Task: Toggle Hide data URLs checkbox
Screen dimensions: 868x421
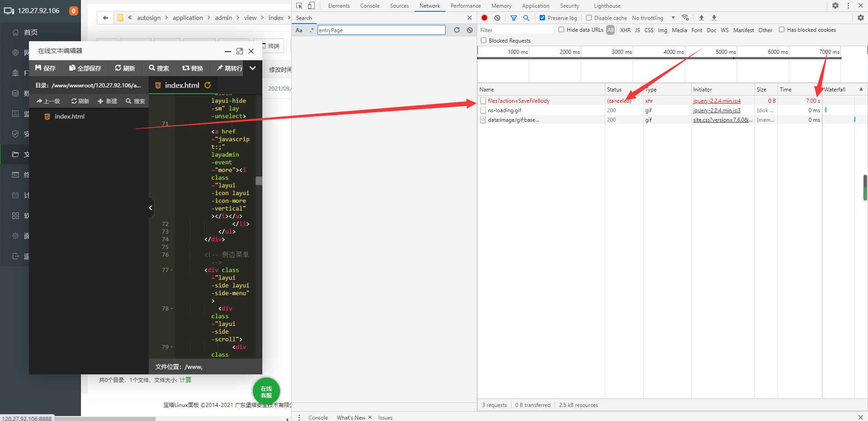Action: tap(561, 29)
